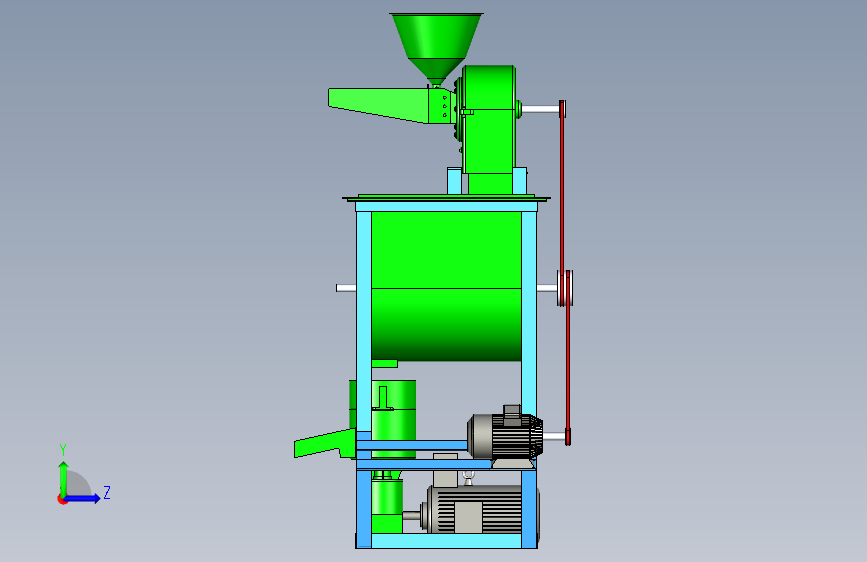Screen dimensions: 867x562
Task: Select the upper gray electric motor
Action: pyautogui.click(x=505, y=435)
